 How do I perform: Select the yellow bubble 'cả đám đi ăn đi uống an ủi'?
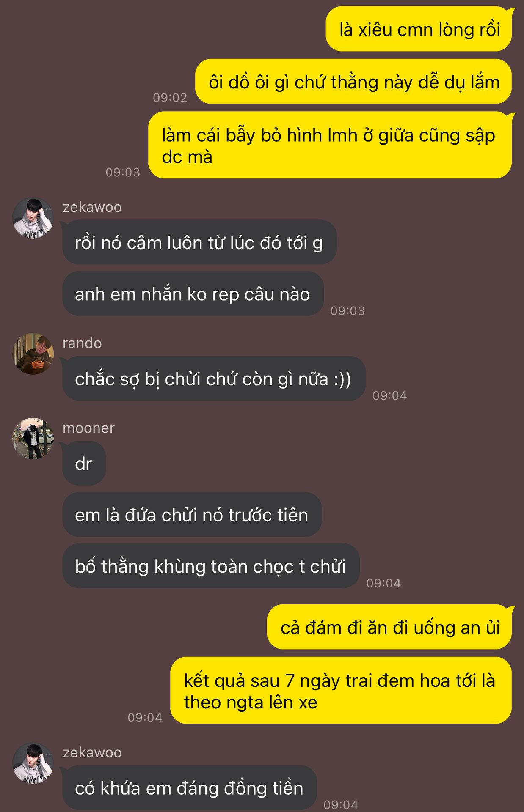tap(389, 627)
